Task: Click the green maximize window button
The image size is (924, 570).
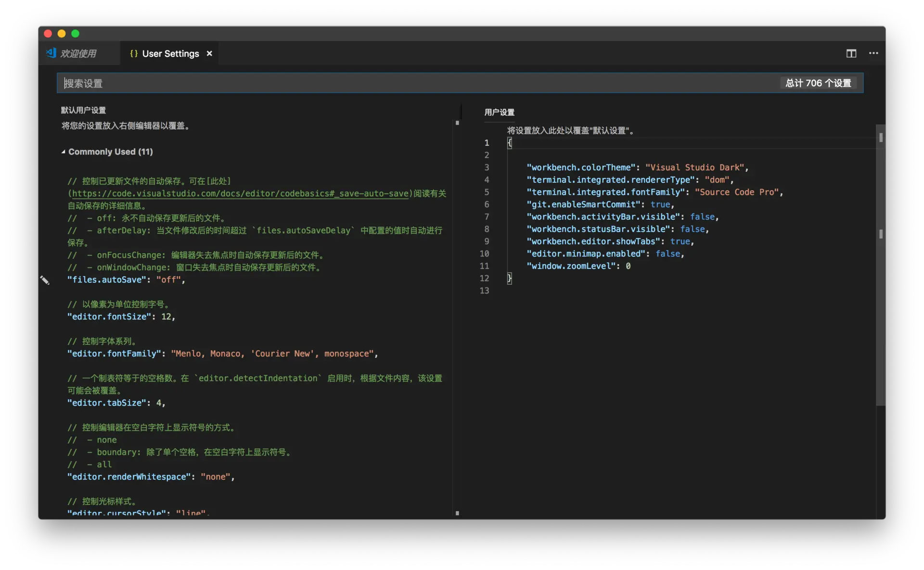Action: [x=76, y=33]
